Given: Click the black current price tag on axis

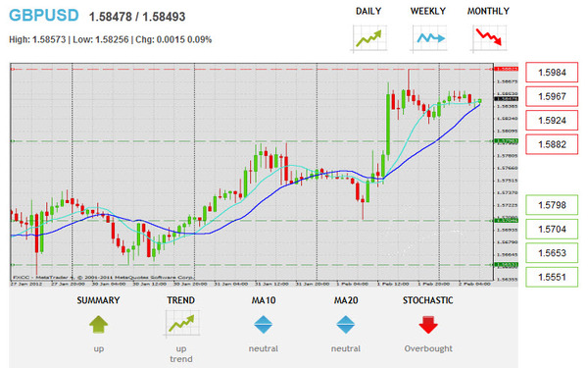Looking at the screenshot, I should 507,99.
